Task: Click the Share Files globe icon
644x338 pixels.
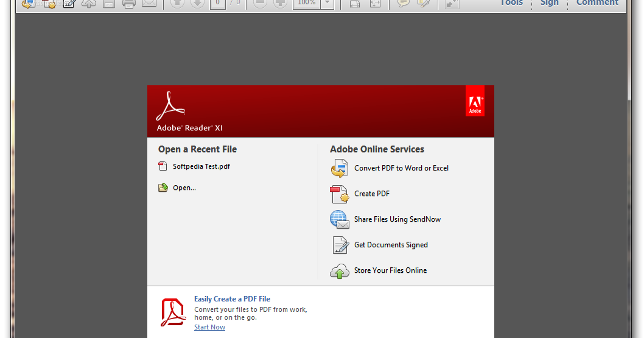Action: tap(339, 219)
